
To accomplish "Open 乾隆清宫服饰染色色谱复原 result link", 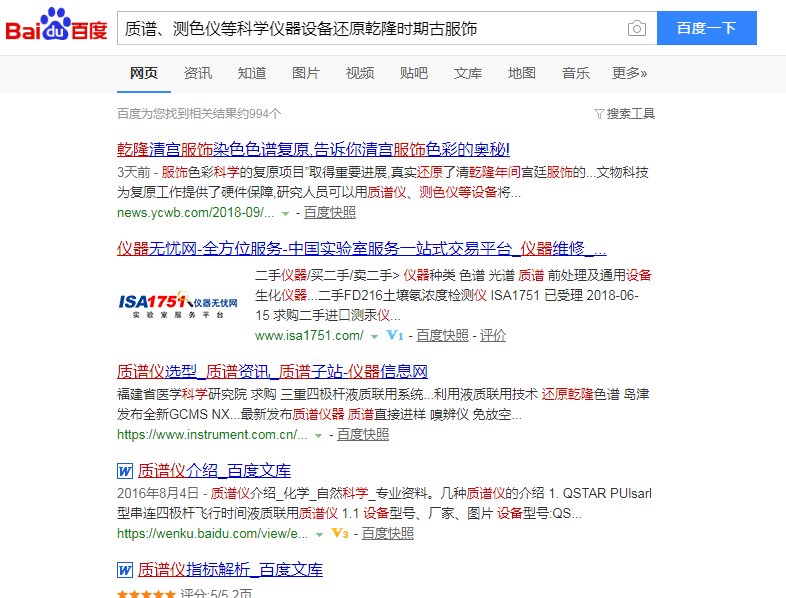I will click(313, 149).
